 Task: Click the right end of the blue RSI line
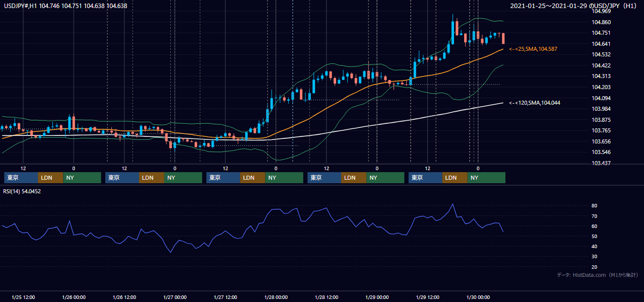503,232
